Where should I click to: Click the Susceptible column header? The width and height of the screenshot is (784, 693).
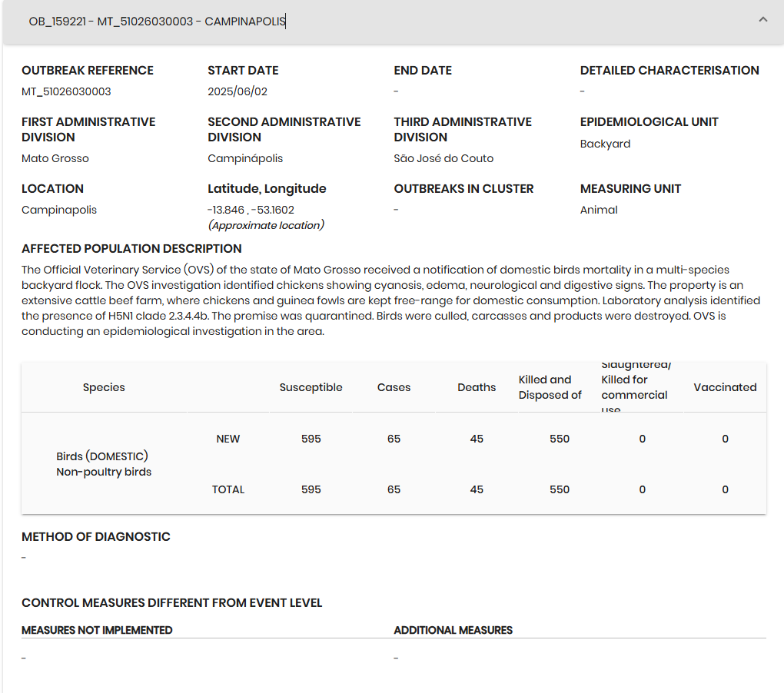coord(311,387)
